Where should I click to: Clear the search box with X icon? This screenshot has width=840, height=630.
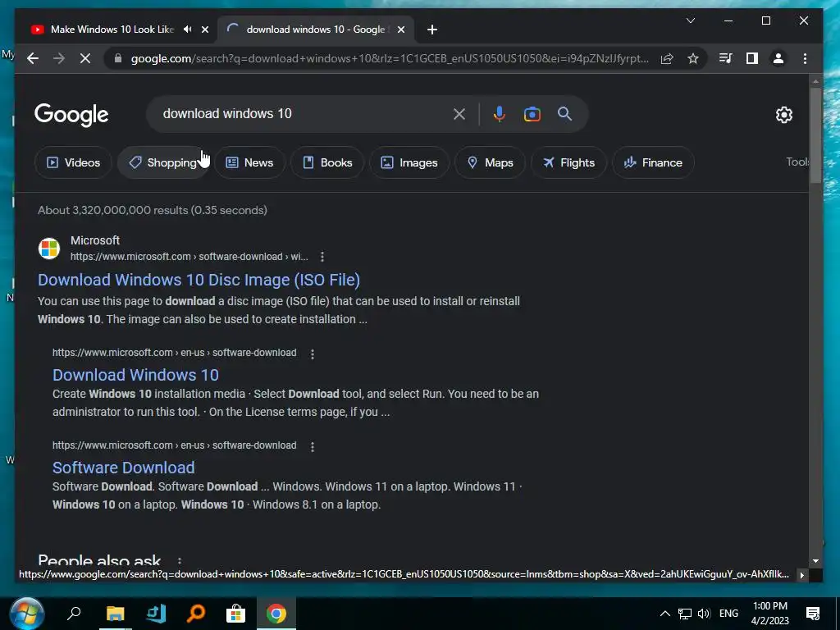click(459, 114)
